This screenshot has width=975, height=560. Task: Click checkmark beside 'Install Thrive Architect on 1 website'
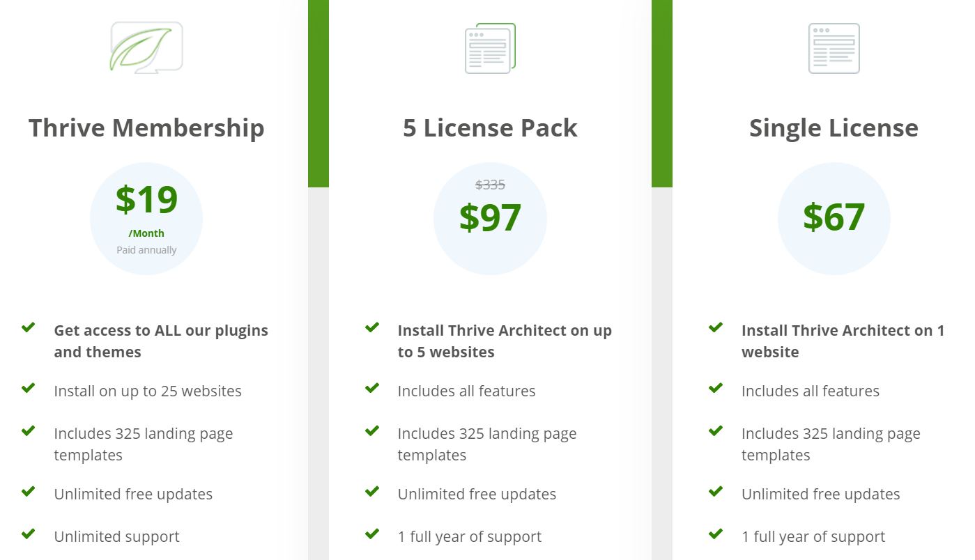tap(716, 327)
